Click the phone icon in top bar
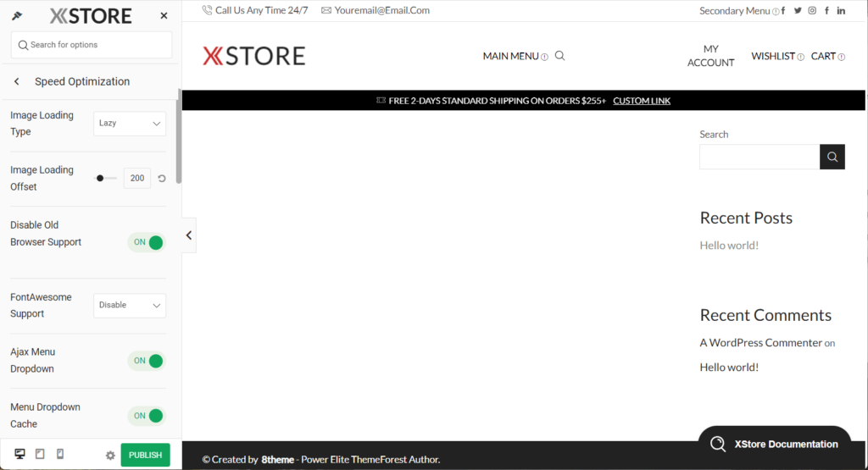The height and width of the screenshot is (470, 868). [207, 10]
